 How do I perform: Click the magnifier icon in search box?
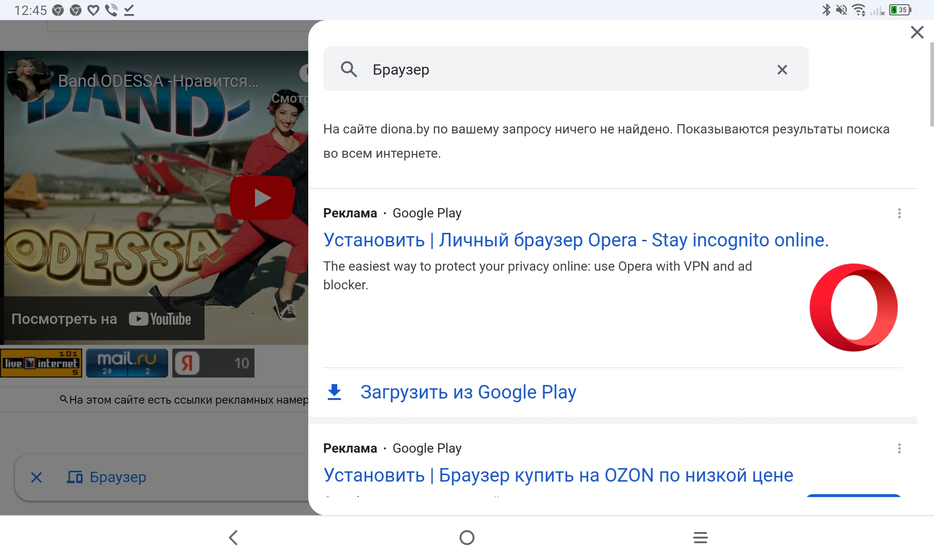click(x=349, y=69)
